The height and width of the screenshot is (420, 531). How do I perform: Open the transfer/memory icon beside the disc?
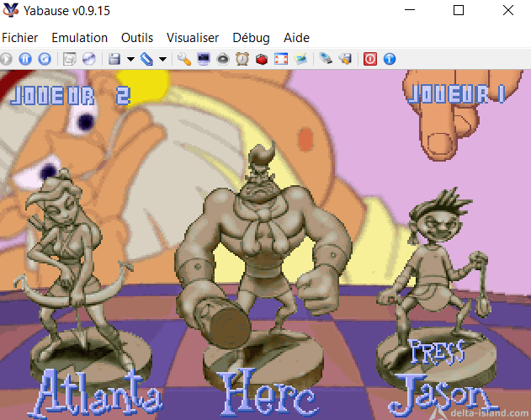click(69, 59)
